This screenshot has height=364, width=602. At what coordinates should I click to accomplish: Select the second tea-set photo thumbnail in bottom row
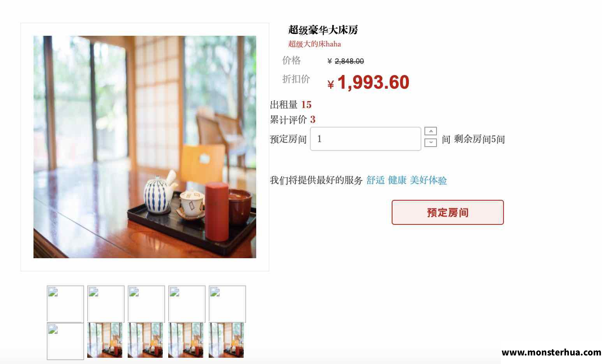145,340
